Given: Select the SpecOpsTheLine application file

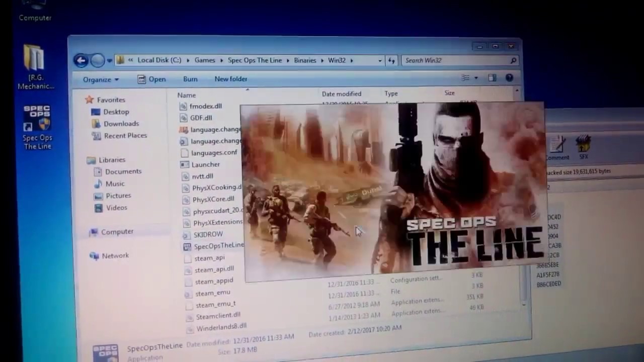Looking at the screenshot, I should pyautogui.click(x=214, y=246).
